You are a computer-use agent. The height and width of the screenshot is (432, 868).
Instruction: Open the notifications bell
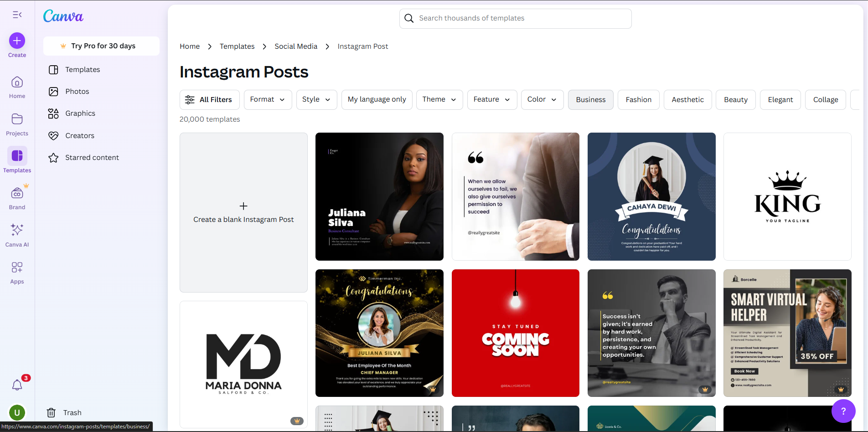click(17, 385)
